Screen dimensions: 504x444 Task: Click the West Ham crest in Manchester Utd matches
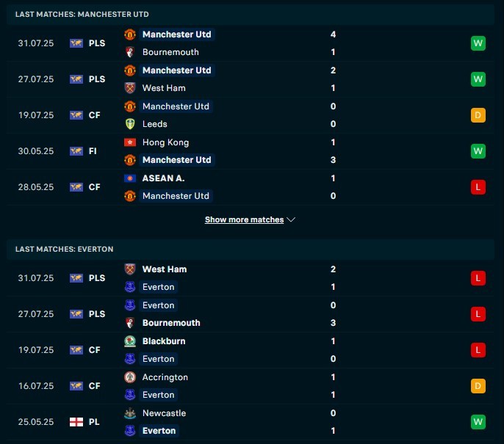tap(130, 88)
